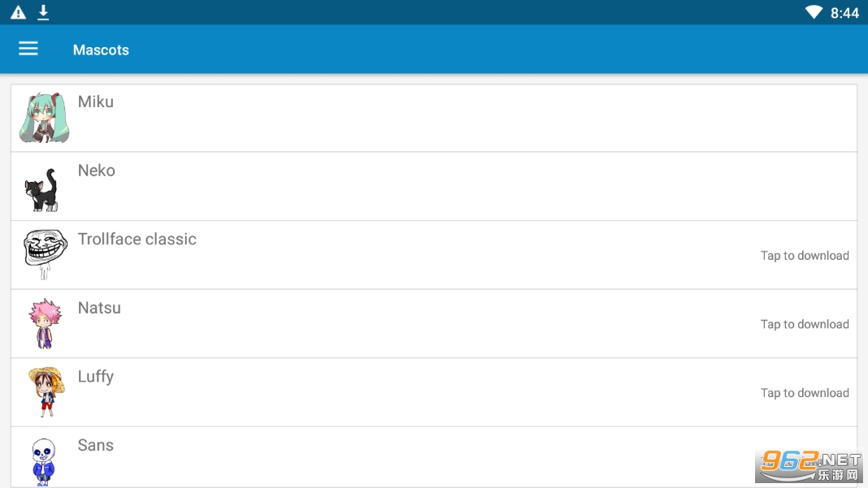
Task: Select the Natsu name label
Action: click(99, 308)
